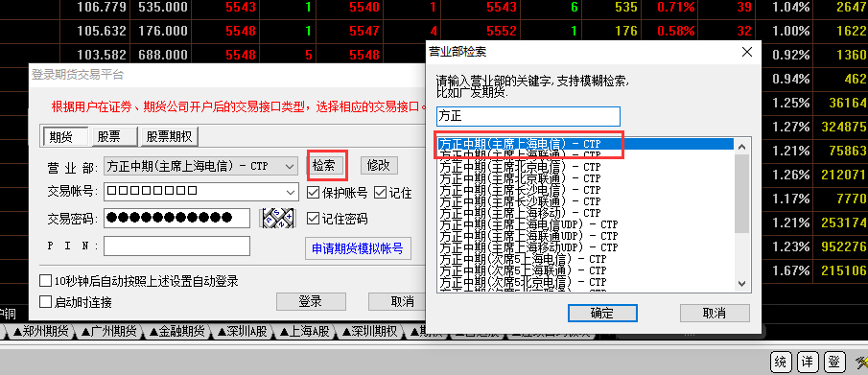Image resolution: width=868 pixels, height=375 pixels.
Task: Click the PIN input field
Action: click(x=176, y=246)
